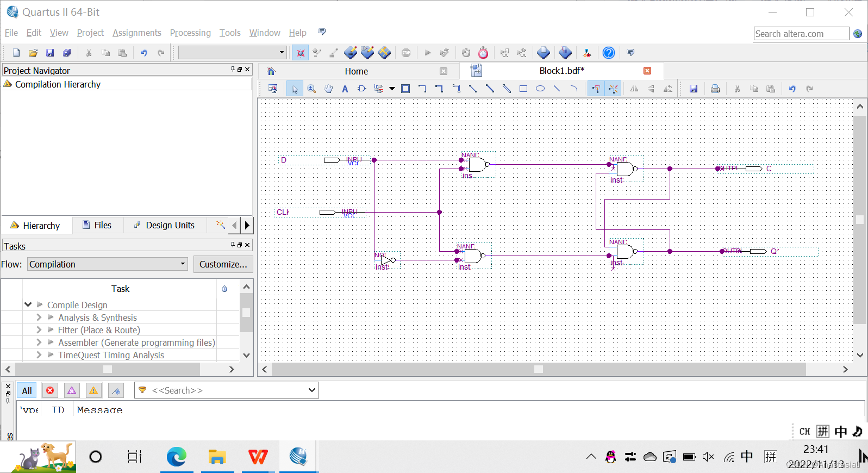Select the Rectangle drawing tool

[523, 89]
